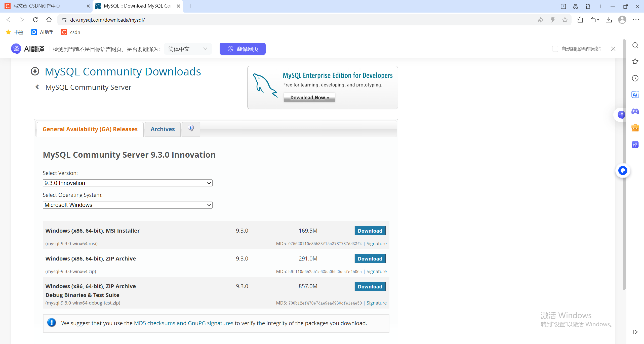Click the floating blue chat assistant button
The width and height of the screenshot is (644, 344).
point(623,171)
